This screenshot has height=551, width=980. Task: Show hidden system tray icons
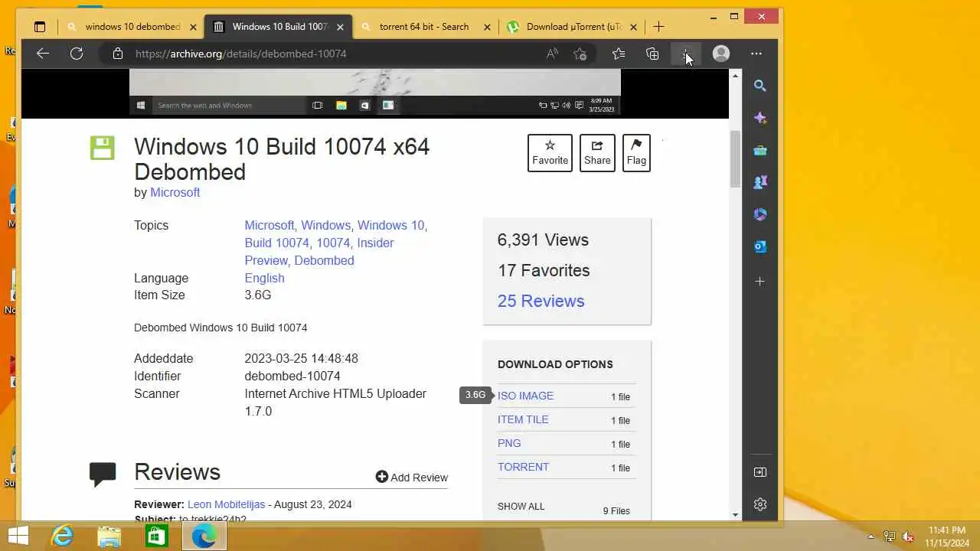(x=871, y=536)
